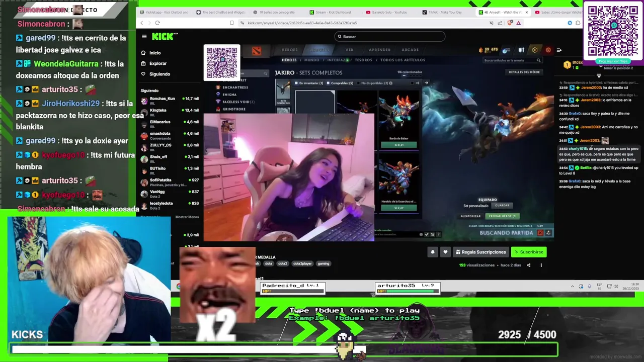This screenshot has width=644, height=362.
Task: Cancel match search with the red X
Action: 540,233
